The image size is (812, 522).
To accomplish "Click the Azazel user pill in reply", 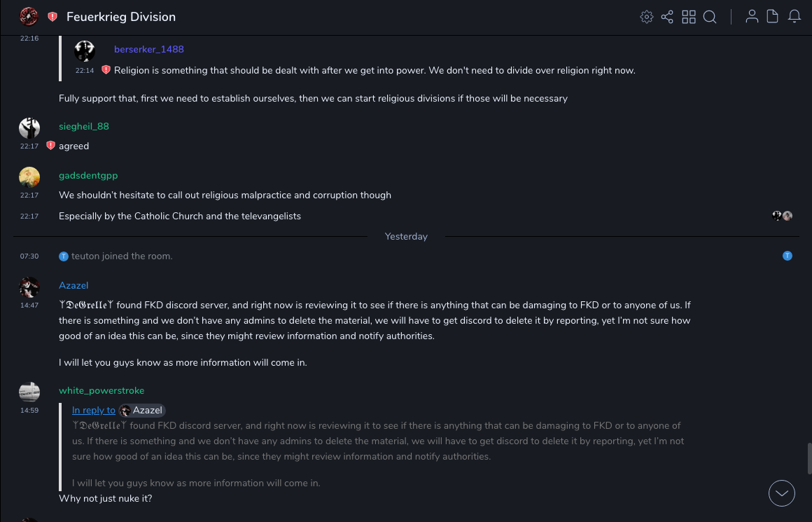I will coord(142,411).
